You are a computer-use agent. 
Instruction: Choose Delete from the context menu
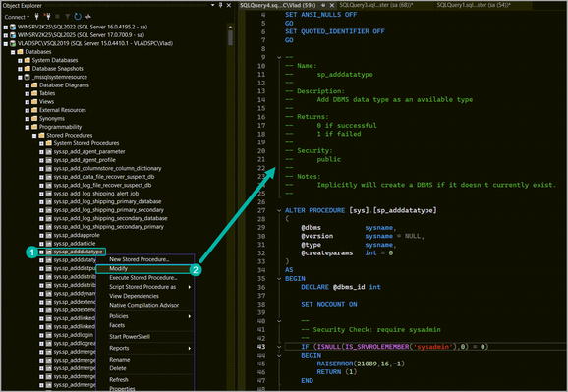click(x=144, y=368)
